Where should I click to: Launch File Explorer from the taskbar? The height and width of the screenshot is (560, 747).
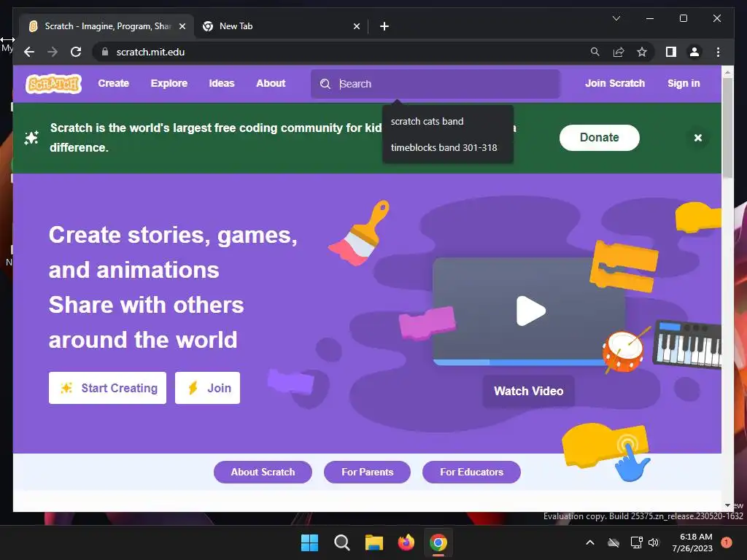[374, 542]
